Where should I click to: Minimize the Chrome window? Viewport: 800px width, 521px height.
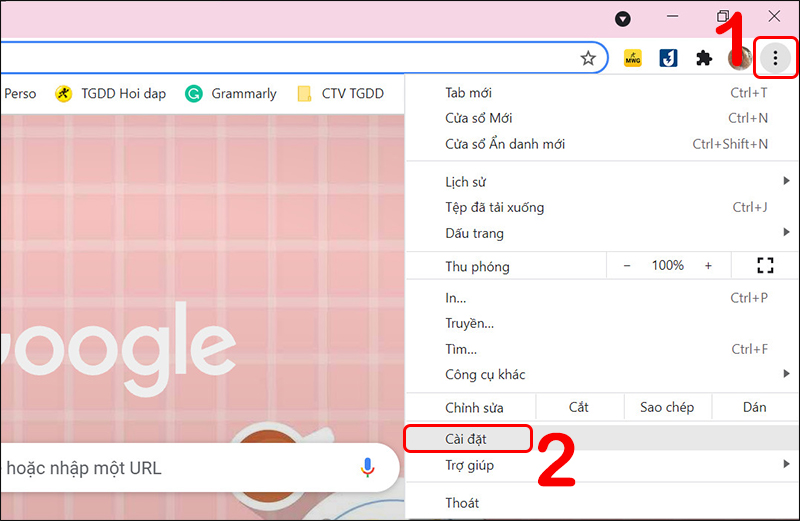(x=672, y=16)
